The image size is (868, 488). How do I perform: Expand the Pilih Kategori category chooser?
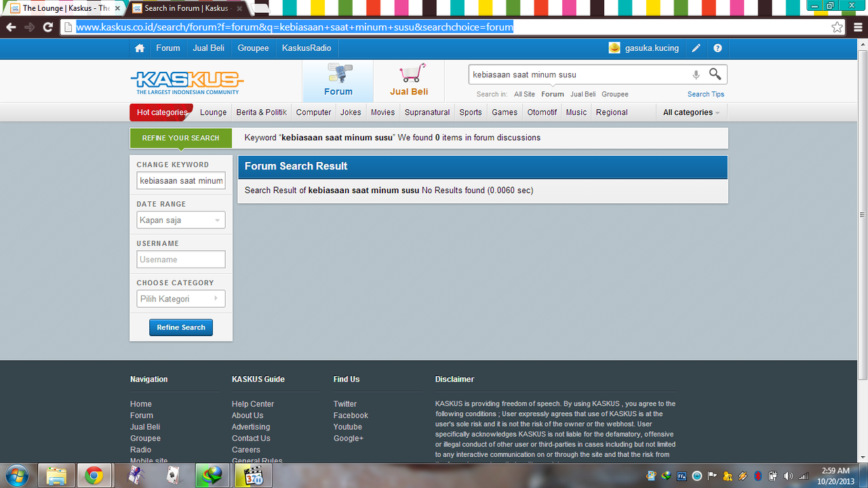[x=181, y=299]
